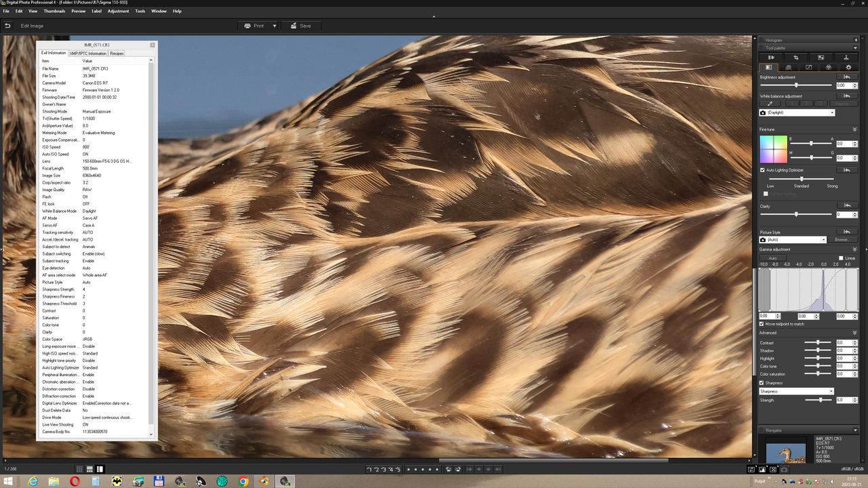Collapse the Gamma adjustment section
The height and width of the screenshot is (488, 868).
pos(854,249)
